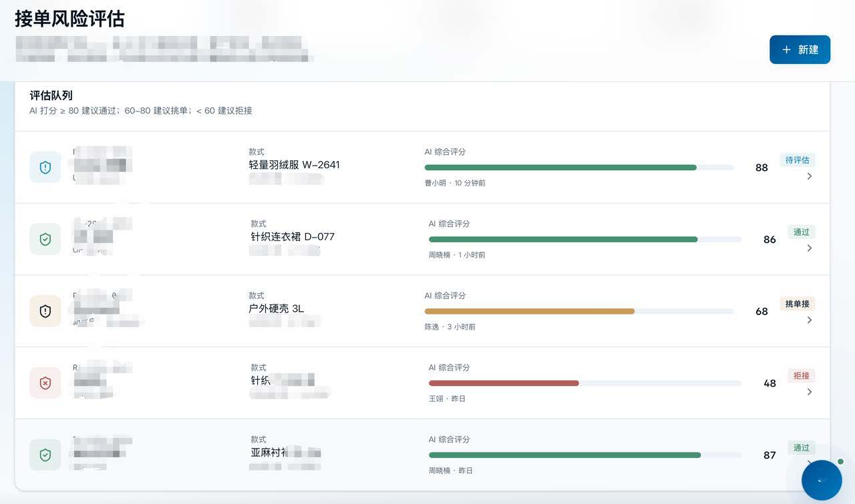Click the score value 48
The image size is (855, 504).
tap(769, 384)
